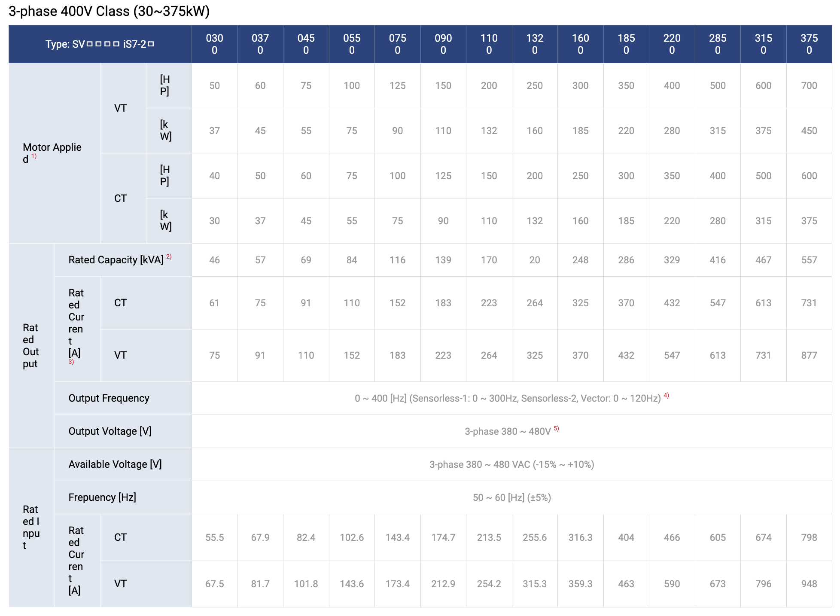The width and height of the screenshot is (840, 616).
Task: Click the input VT current value '948'
Action: (809, 584)
